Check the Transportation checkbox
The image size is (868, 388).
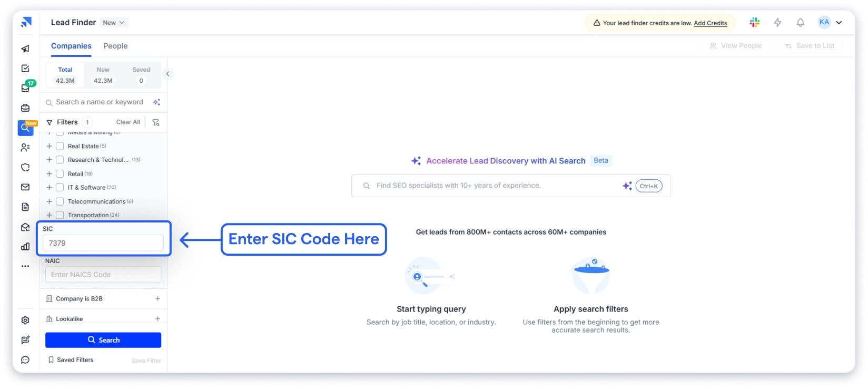60,215
